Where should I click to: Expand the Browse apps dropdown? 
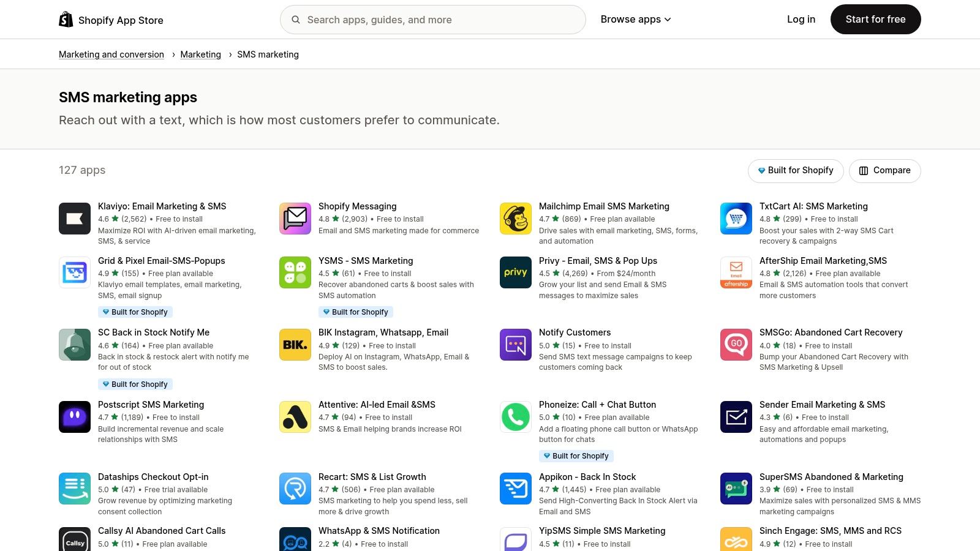click(635, 19)
